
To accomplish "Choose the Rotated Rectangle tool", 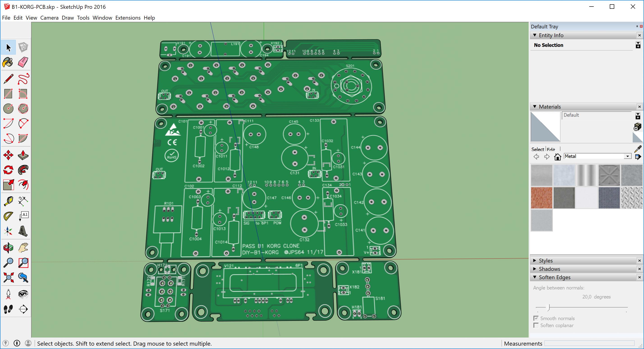I will (23, 94).
